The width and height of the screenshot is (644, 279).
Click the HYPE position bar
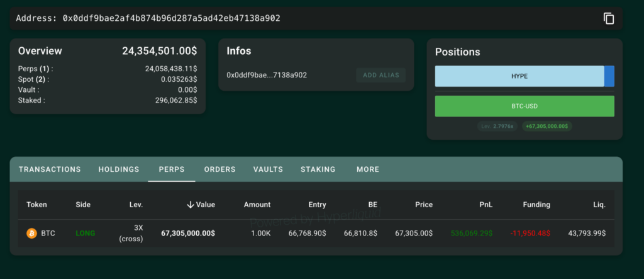tap(519, 76)
